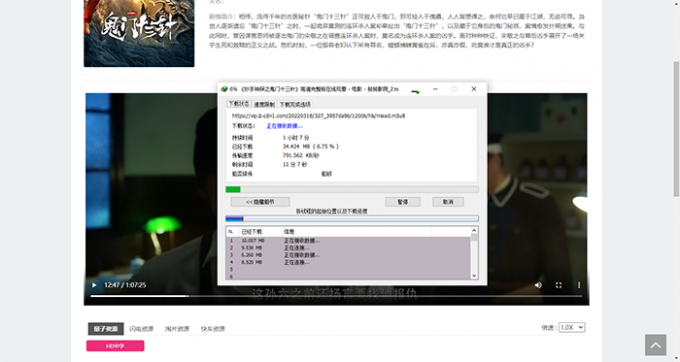Click the 34.424 MB (6.75 %) downloaded value
Image resolution: width=680 pixels, height=362 pixels.
(x=311, y=147)
